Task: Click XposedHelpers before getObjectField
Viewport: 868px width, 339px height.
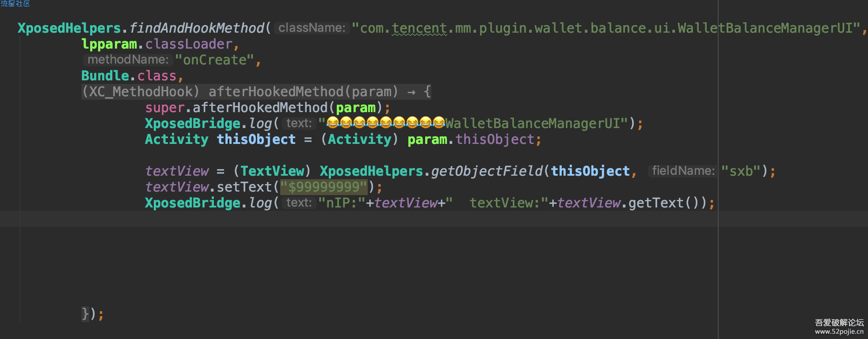Action: pyautogui.click(x=371, y=171)
